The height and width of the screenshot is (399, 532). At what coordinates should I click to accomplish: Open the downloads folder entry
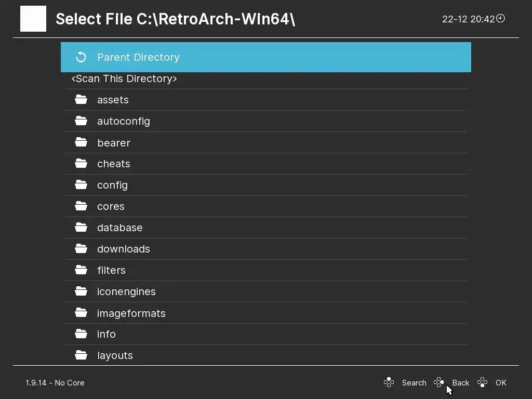(266, 249)
